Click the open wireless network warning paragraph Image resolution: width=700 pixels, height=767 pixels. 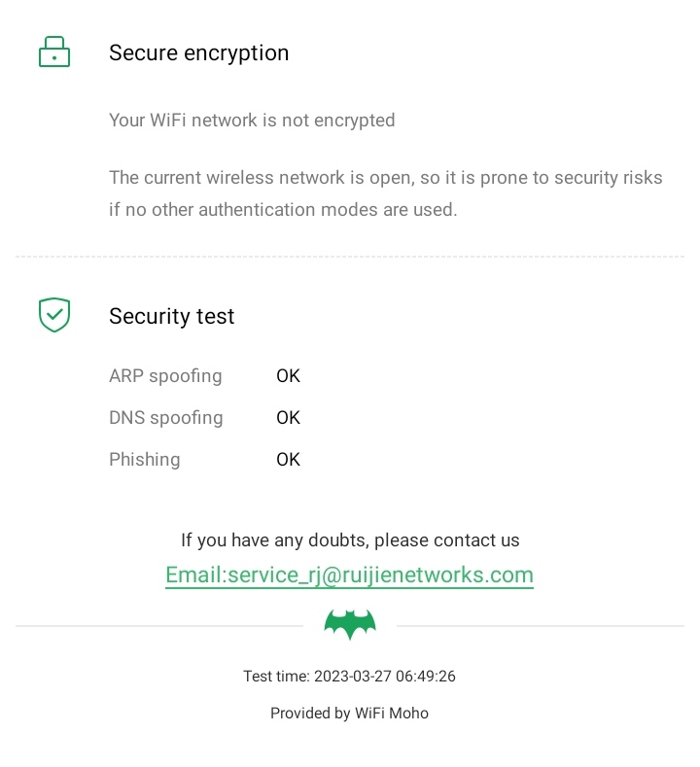[x=385, y=193]
